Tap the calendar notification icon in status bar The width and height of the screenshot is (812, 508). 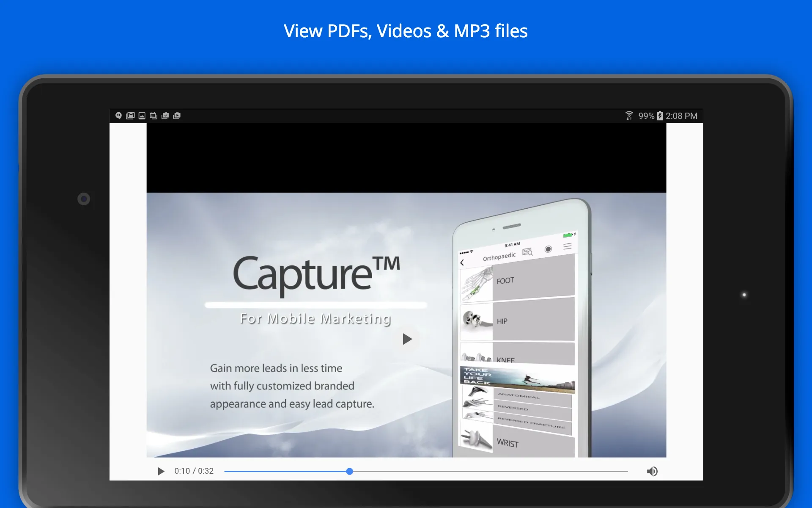tap(154, 116)
